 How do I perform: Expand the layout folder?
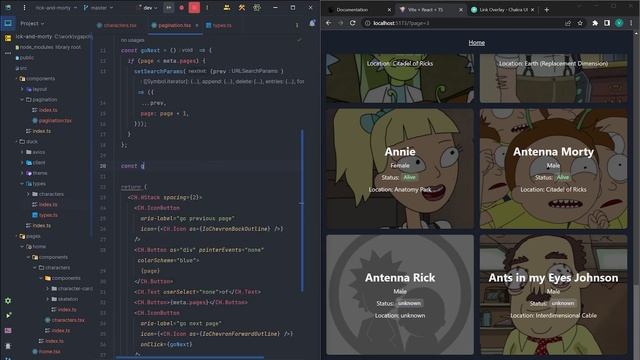click(22, 89)
